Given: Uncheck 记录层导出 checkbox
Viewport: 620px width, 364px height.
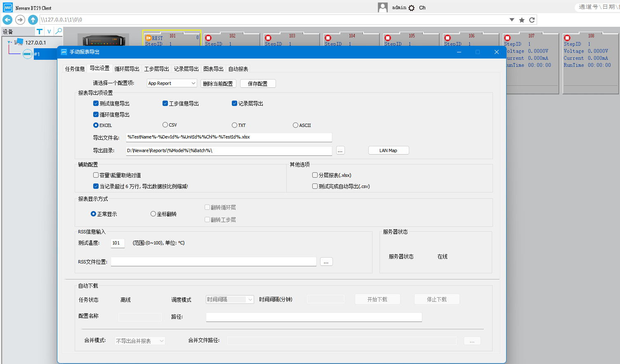Looking at the screenshot, I should tap(234, 103).
